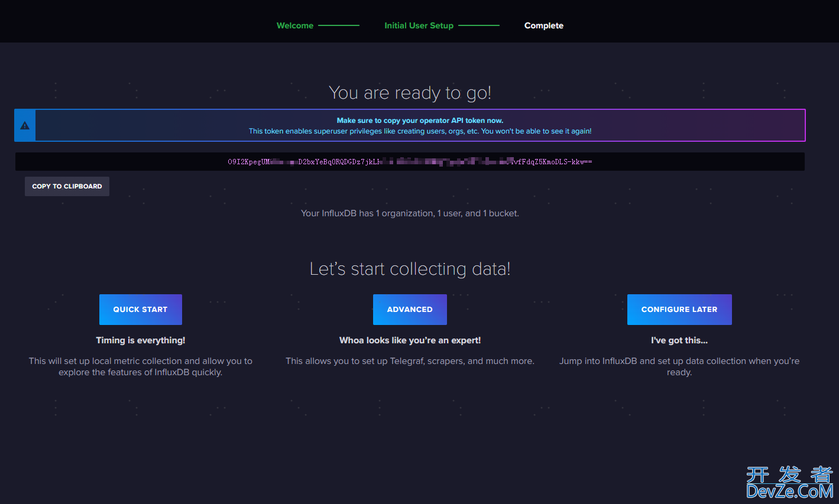Open the Advanced setup option
This screenshot has height=504, width=839.
point(410,310)
